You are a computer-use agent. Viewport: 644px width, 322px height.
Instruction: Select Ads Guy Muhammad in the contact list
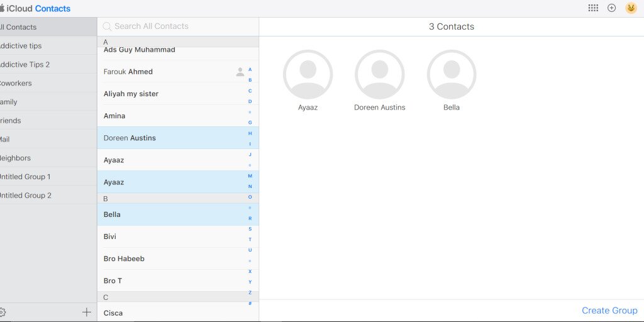[x=178, y=53]
